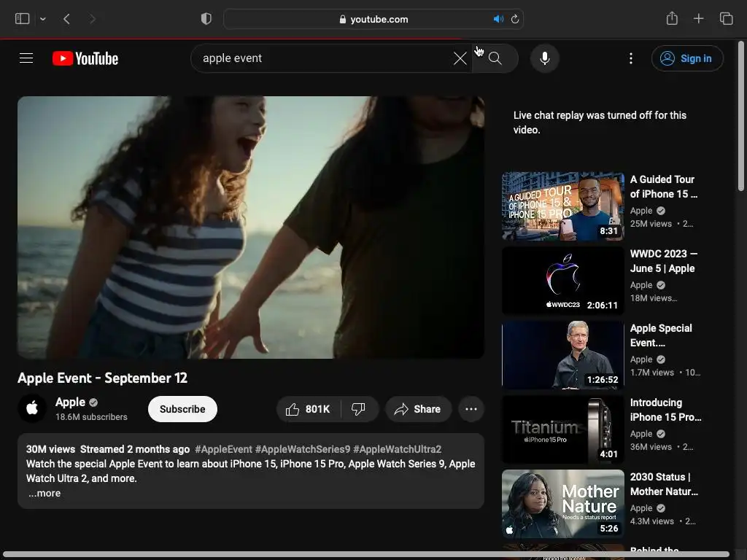Screen dimensions: 747x560
Task: Click the 30M views text
Action: point(50,449)
